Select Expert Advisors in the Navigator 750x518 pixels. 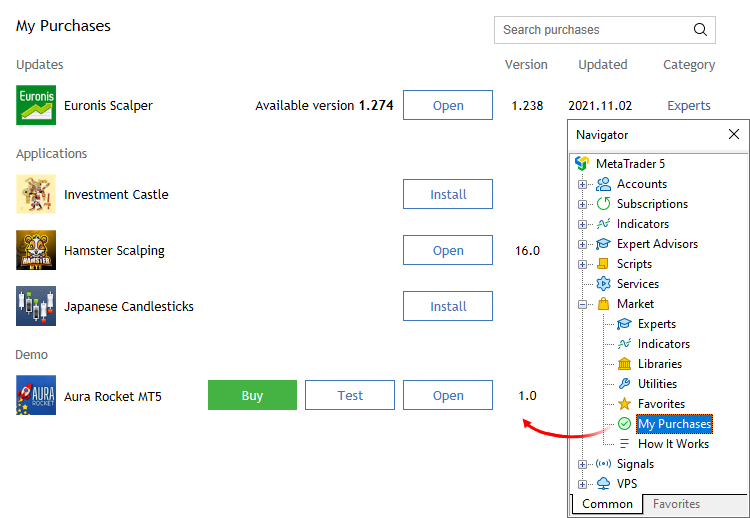pyautogui.click(x=657, y=244)
